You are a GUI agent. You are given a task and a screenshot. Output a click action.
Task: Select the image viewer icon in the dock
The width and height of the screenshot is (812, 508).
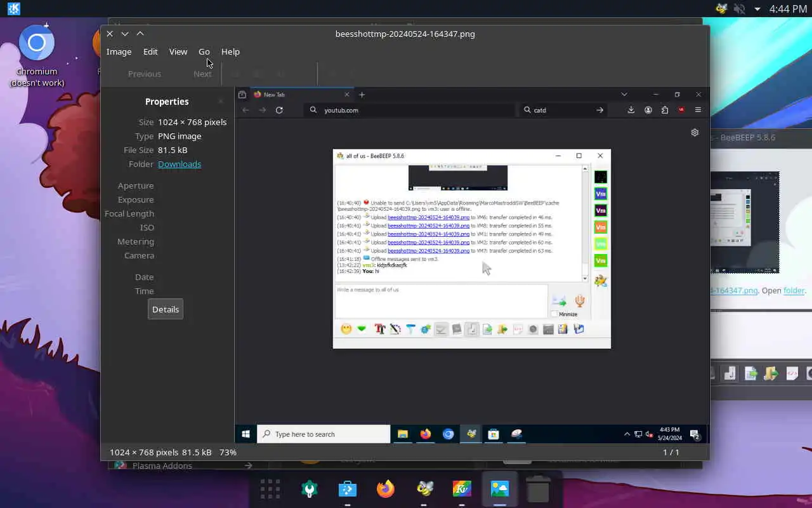tap(500, 488)
